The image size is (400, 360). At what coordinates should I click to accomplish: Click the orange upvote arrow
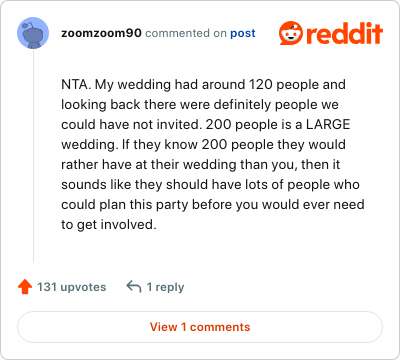25,287
